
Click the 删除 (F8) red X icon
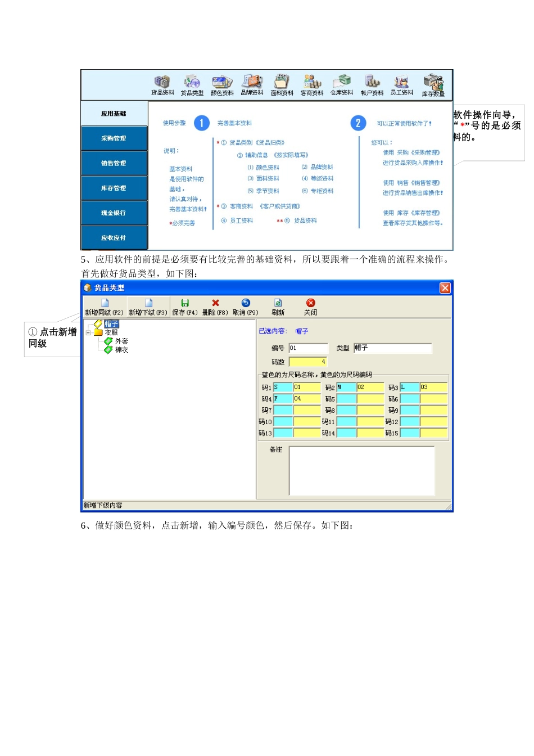click(x=215, y=307)
